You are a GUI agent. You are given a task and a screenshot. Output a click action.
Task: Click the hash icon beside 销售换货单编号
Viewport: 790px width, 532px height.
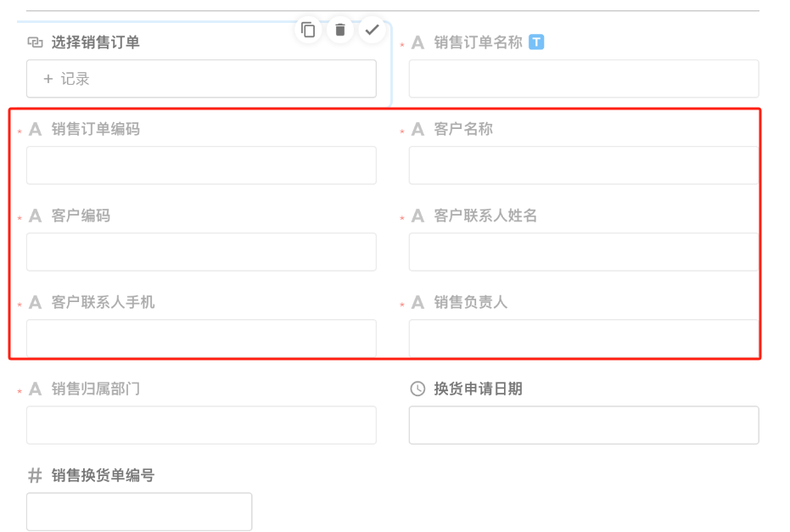(35, 476)
